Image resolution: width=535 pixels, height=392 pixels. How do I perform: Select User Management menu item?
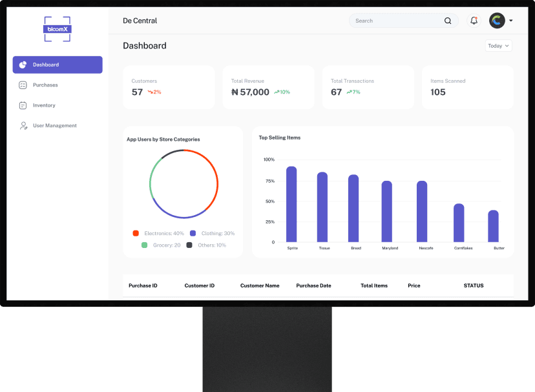tap(54, 126)
